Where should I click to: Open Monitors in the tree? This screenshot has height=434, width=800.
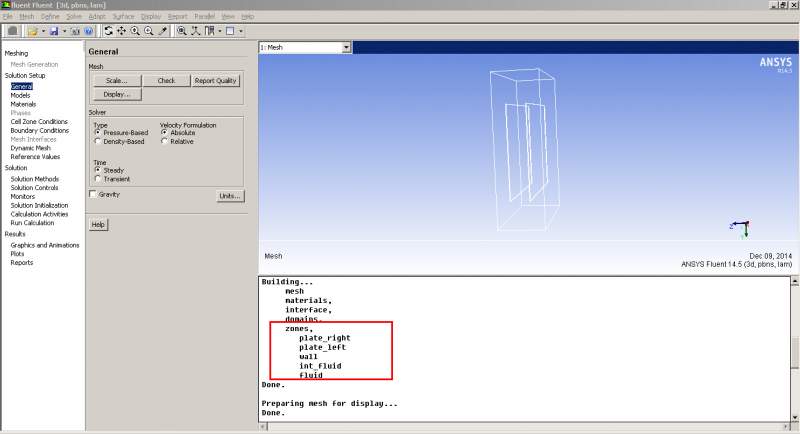(x=23, y=196)
